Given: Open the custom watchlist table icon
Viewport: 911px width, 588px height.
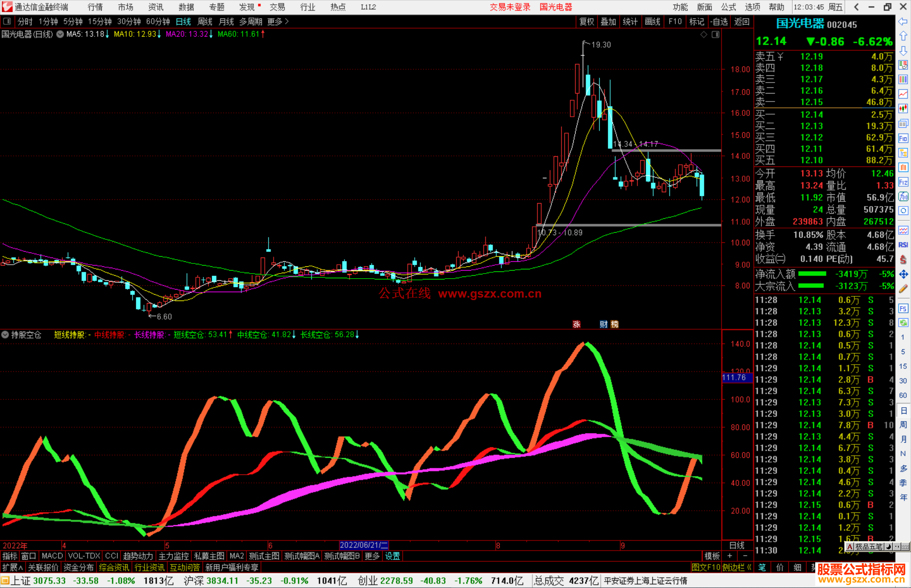Looking at the screenshot, I should coord(903,65).
